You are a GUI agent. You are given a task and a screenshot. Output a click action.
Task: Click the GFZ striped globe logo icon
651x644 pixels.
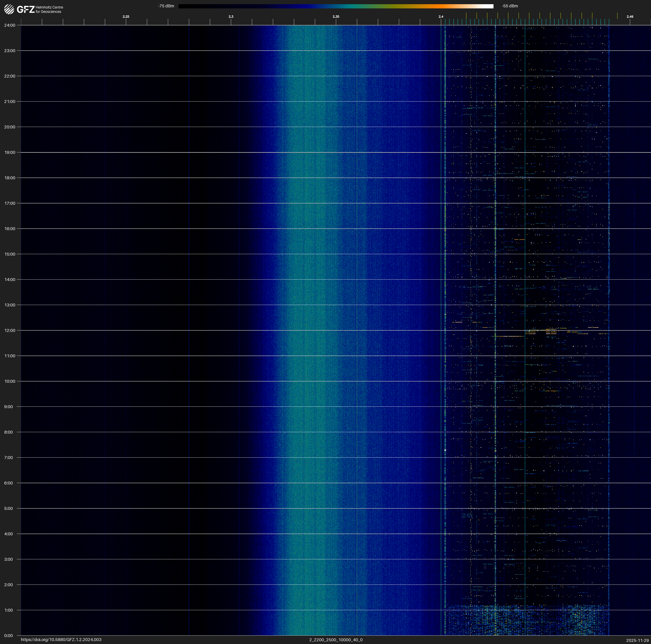[9, 9]
